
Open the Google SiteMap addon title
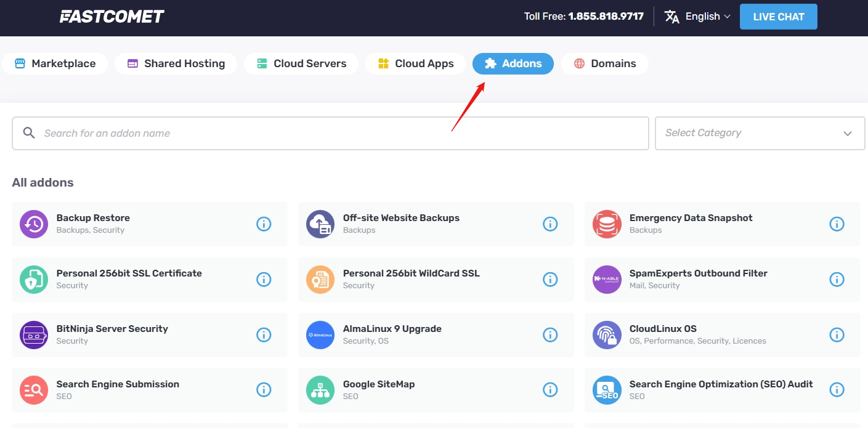[x=379, y=384]
